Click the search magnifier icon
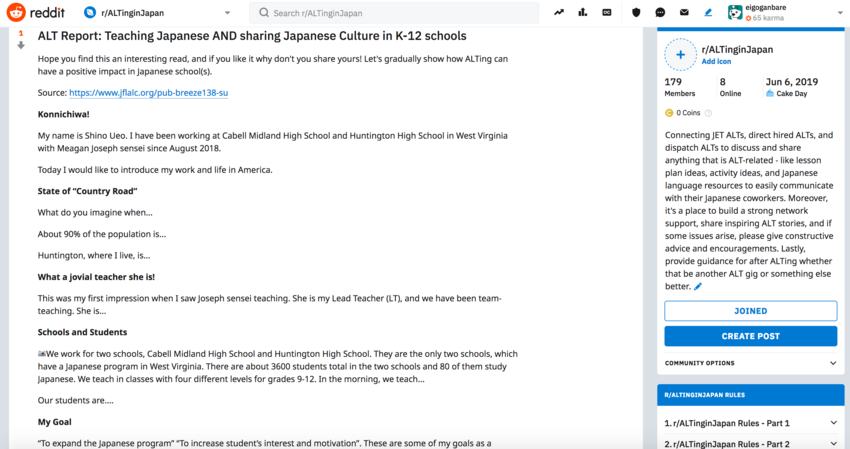The height and width of the screenshot is (449, 850). [263, 12]
